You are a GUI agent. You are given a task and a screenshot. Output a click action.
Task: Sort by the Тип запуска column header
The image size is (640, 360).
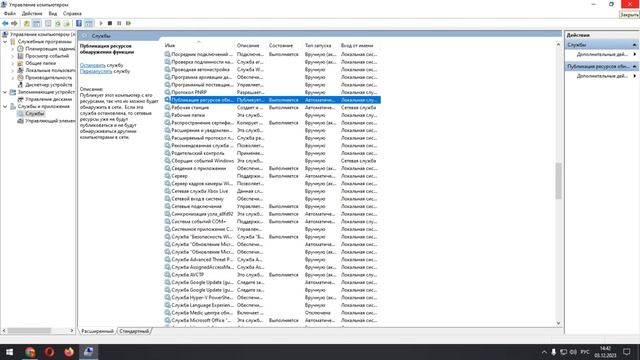pyautogui.click(x=321, y=45)
